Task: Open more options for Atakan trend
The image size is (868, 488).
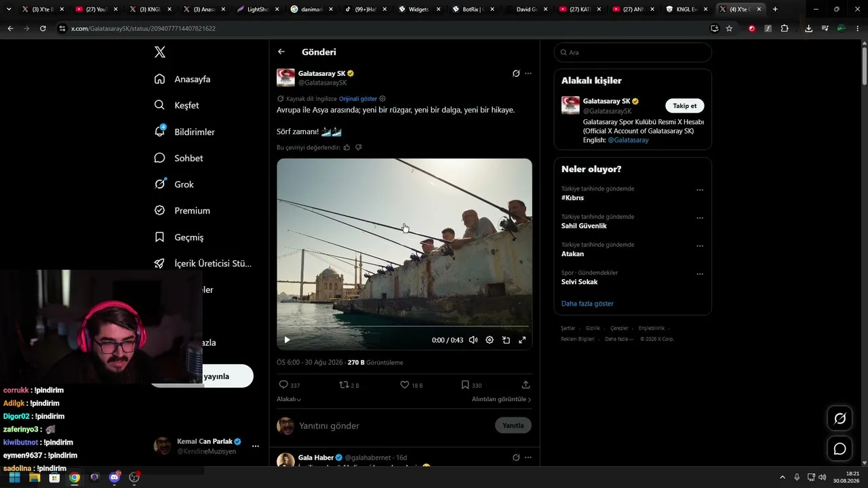Action: (x=700, y=246)
